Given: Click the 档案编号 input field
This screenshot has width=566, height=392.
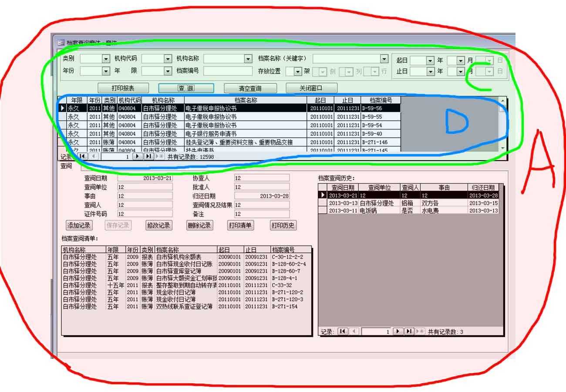Looking at the screenshot, I should pyautogui.click(x=228, y=71).
